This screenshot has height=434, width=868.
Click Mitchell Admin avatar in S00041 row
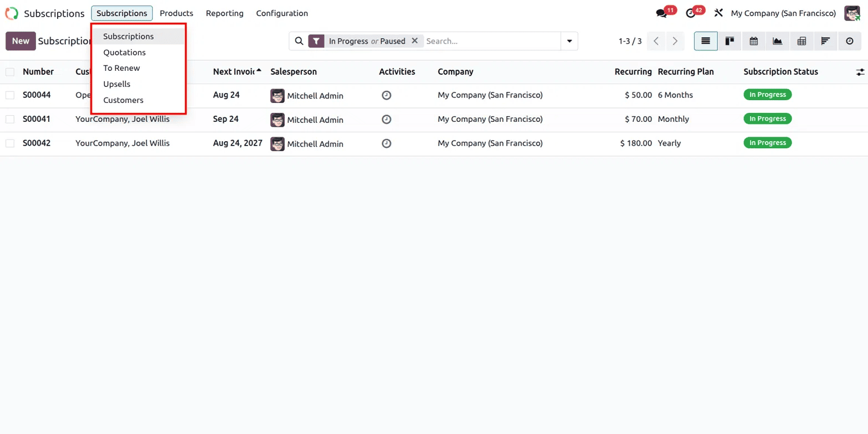point(278,120)
